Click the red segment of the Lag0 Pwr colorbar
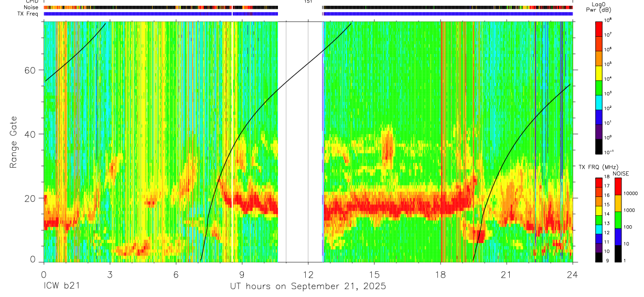The height and width of the screenshot is (297, 644). (599, 28)
